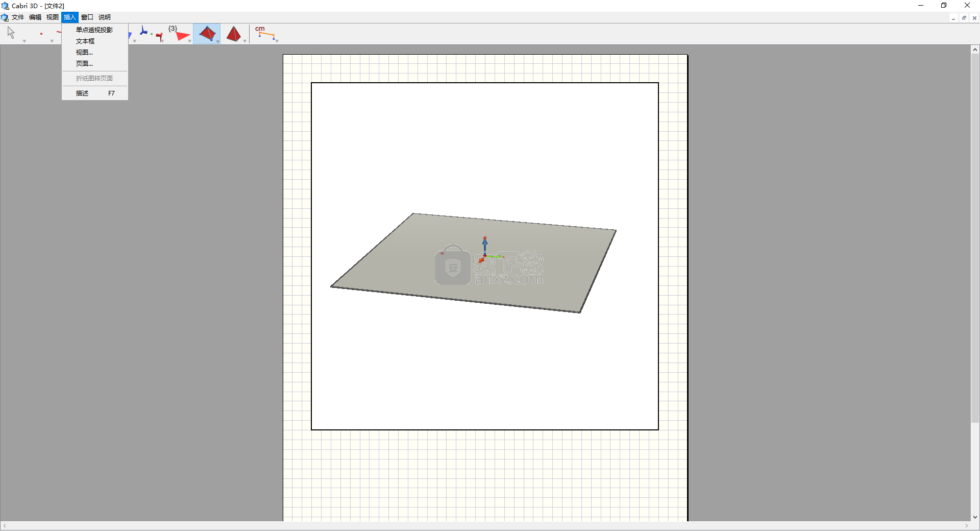Open the 文件 menu
980x531 pixels.
coord(18,17)
